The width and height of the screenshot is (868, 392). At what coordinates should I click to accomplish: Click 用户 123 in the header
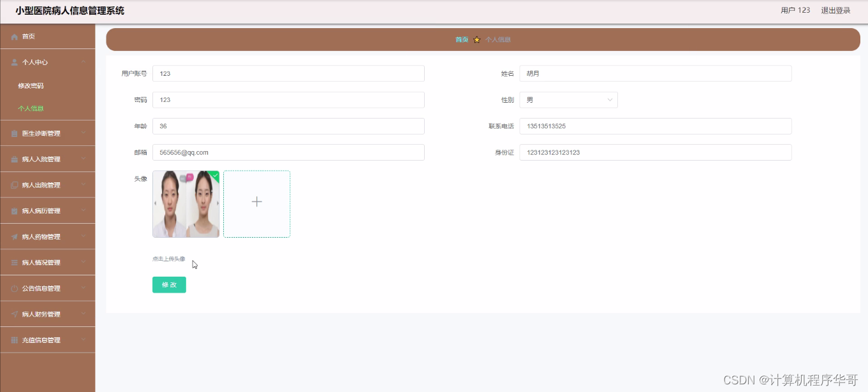click(x=795, y=10)
